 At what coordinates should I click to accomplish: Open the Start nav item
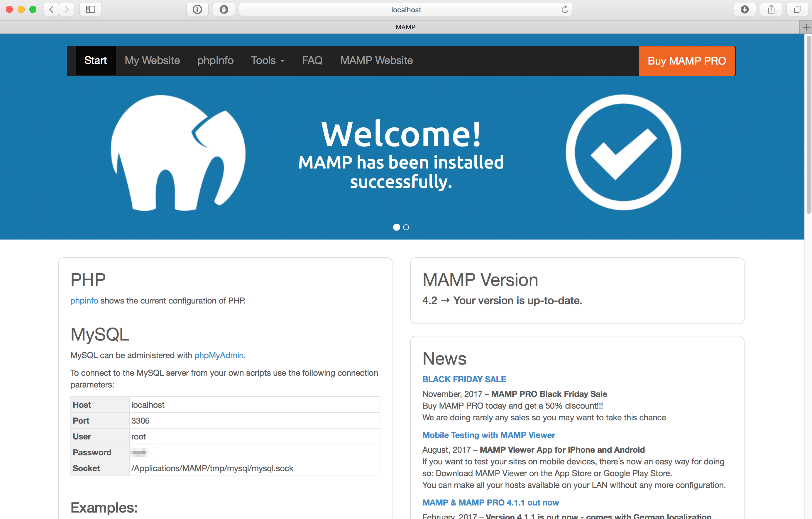coord(95,60)
